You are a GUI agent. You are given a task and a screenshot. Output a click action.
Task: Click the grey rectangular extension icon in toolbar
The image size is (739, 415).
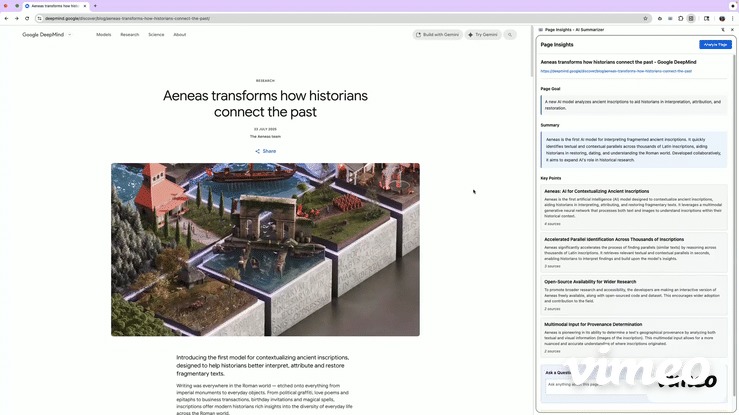670,18
